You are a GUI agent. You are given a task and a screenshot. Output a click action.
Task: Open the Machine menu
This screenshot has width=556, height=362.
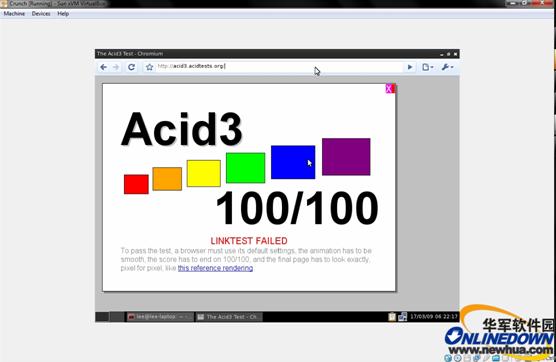14,13
